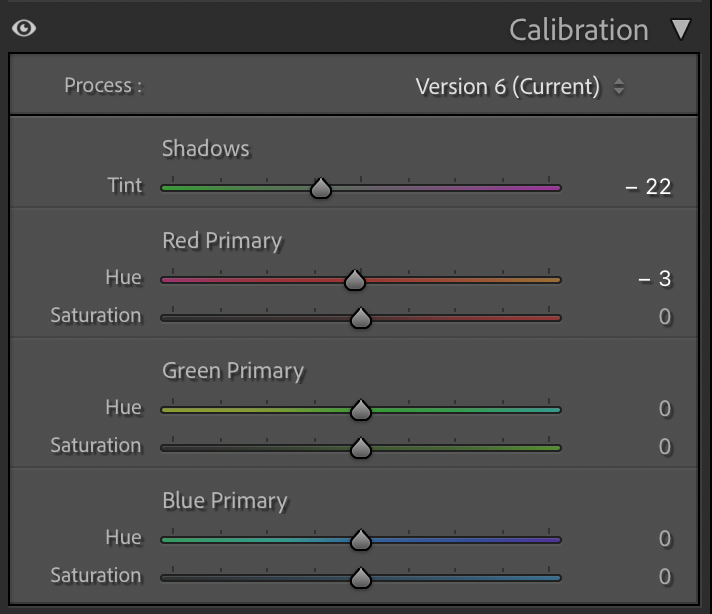The image size is (712, 614).
Task: Click the Green Primary Hue slider knob
Action: pyautogui.click(x=361, y=410)
